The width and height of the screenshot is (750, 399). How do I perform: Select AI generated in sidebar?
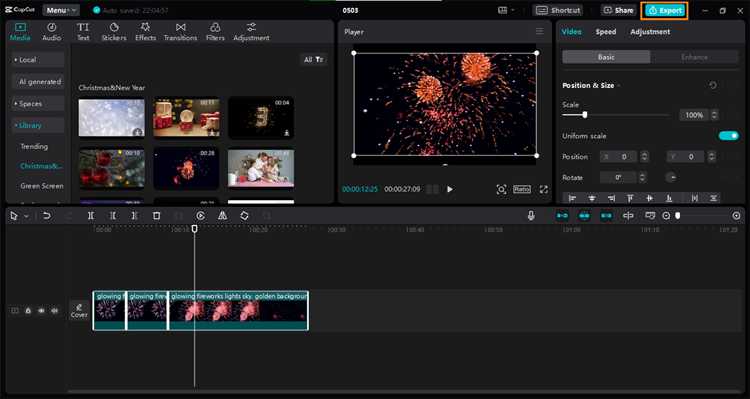coord(38,82)
